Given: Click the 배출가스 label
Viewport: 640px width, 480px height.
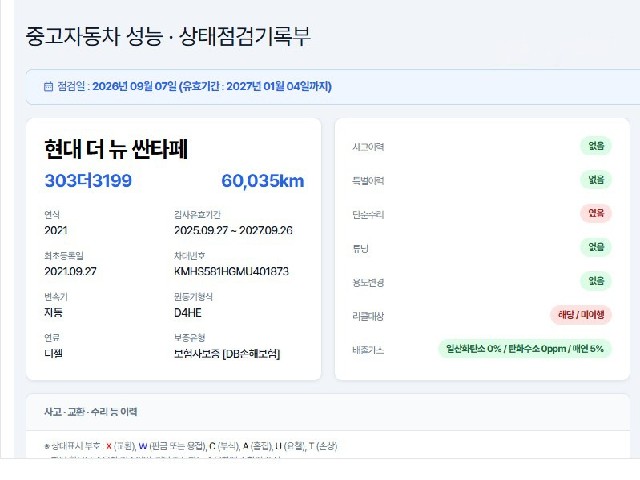Looking at the screenshot, I should click(368, 350).
